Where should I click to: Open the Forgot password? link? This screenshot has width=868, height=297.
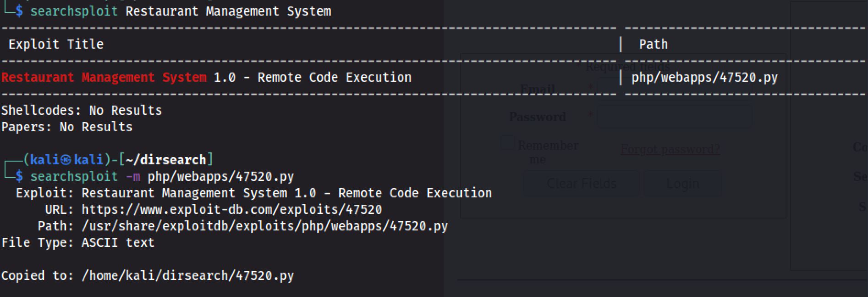(670, 149)
